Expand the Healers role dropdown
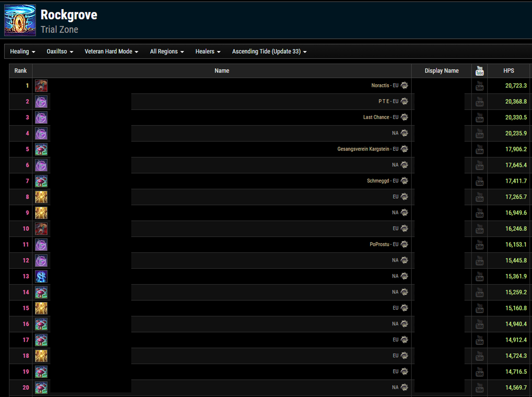 click(x=208, y=52)
